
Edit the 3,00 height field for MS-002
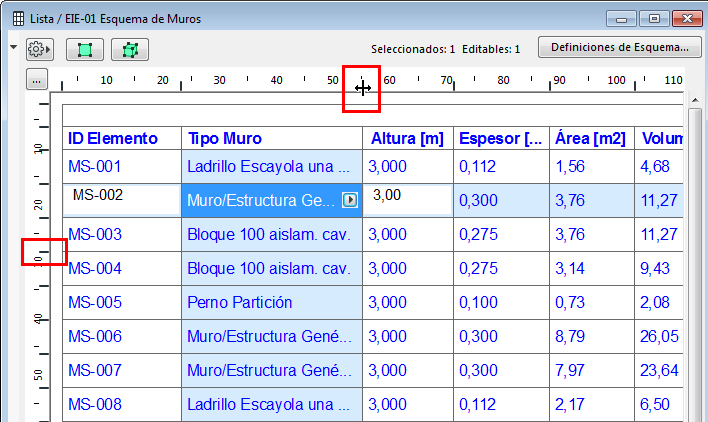(407, 200)
